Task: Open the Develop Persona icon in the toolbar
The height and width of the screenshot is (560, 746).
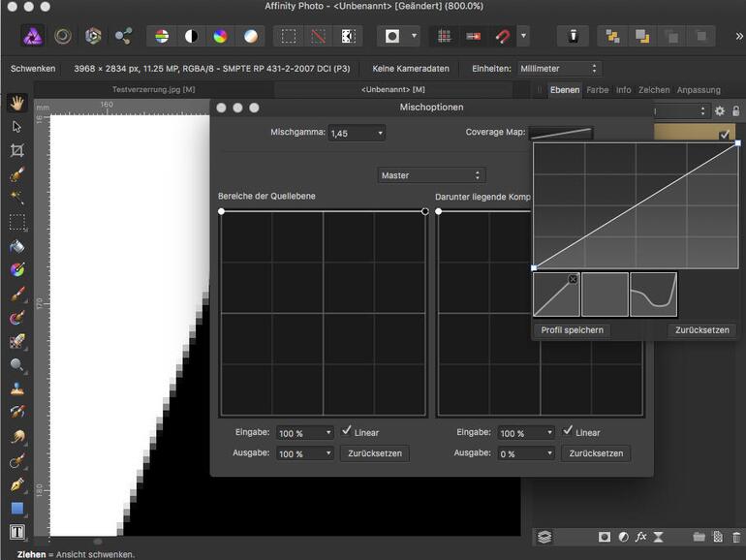Action: pos(93,36)
